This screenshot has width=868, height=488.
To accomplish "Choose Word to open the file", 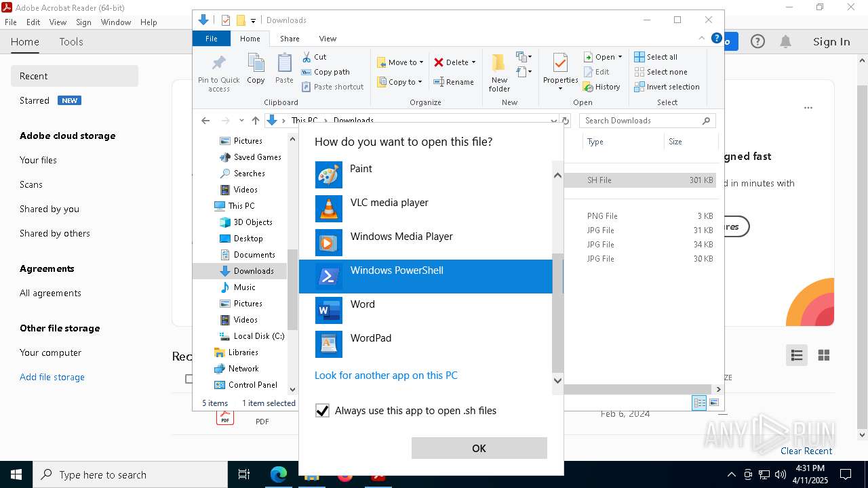I will (426, 310).
